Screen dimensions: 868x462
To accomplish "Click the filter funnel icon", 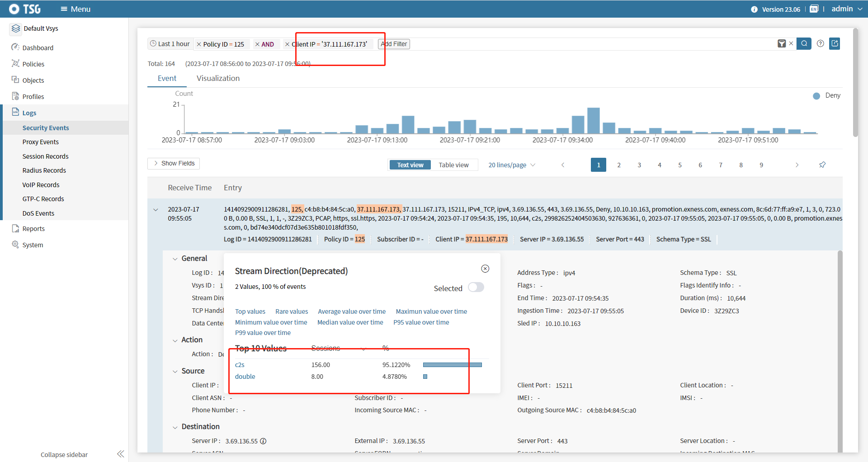I will pos(781,44).
